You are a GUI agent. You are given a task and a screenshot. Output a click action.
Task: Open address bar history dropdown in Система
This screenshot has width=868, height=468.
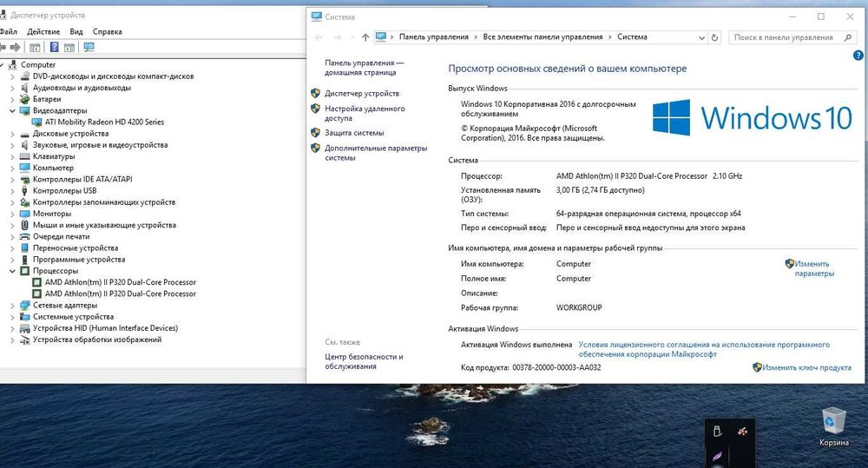(x=701, y=37)
